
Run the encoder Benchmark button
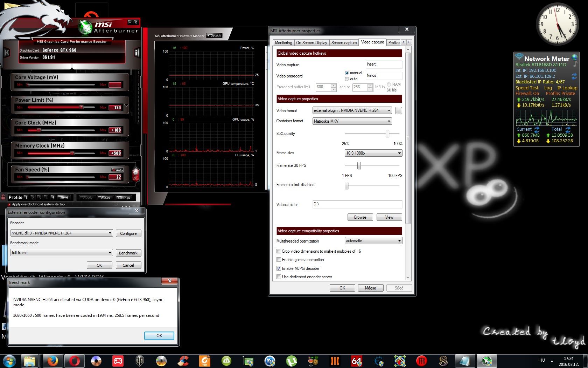pyautogui.click(x=128, y=253)
